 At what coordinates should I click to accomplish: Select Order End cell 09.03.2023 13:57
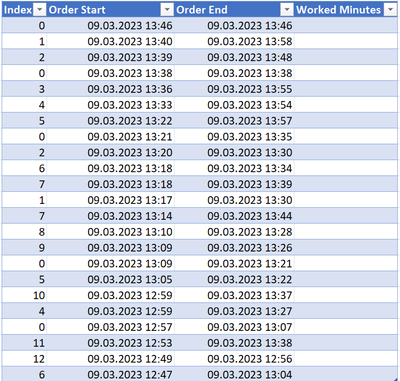point(234,121)
